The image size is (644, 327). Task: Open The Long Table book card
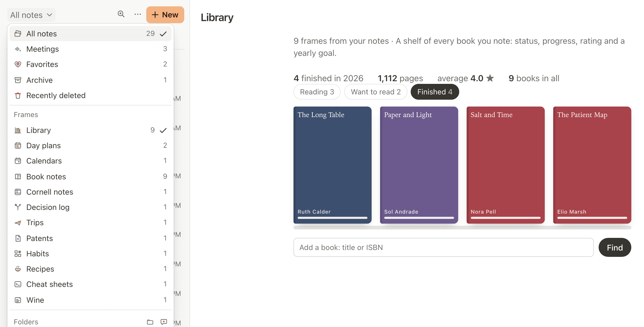pyautogui.click(x=333, y=165)
